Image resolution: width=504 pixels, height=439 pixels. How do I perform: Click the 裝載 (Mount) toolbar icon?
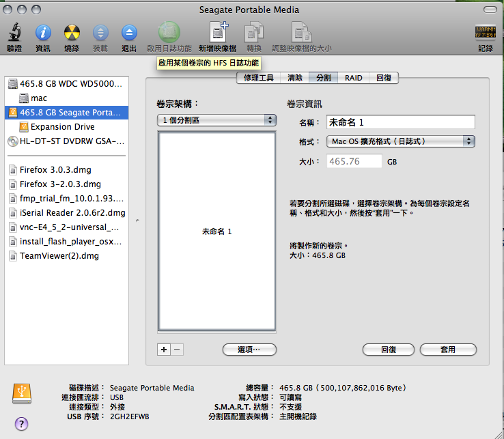point(100,33)
